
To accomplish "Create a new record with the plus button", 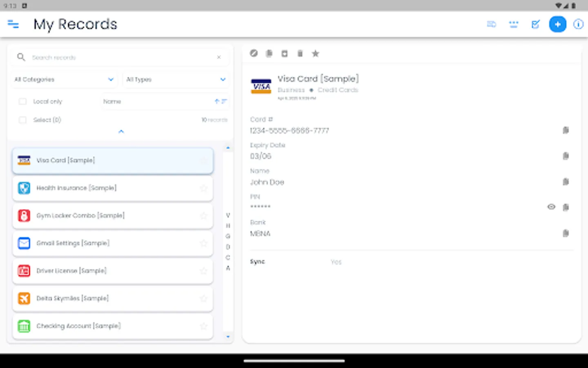I will pyautogui.click(x=558, y=24).
